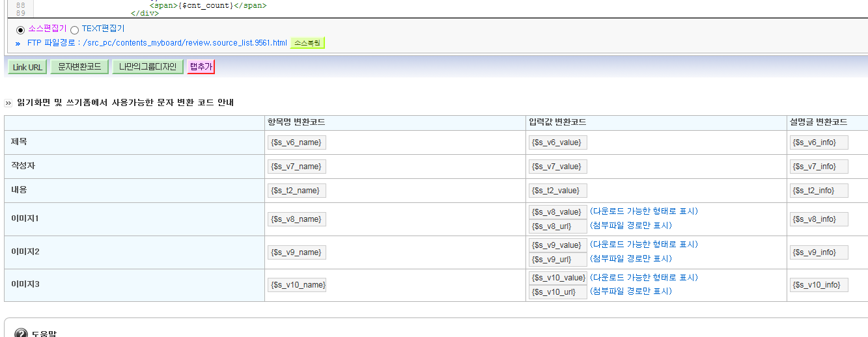Select the TEXT편집기 radio option

tap(74, 30)
